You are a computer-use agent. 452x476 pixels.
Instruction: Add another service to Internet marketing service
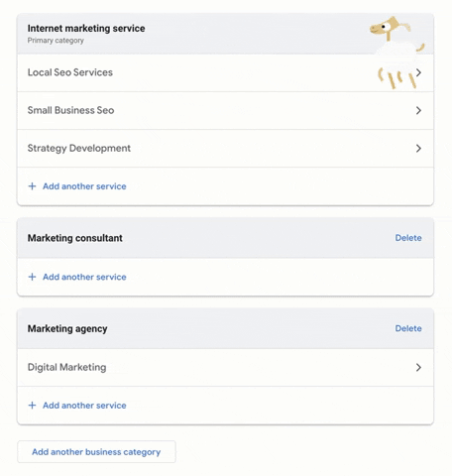[x=84, y=186]
